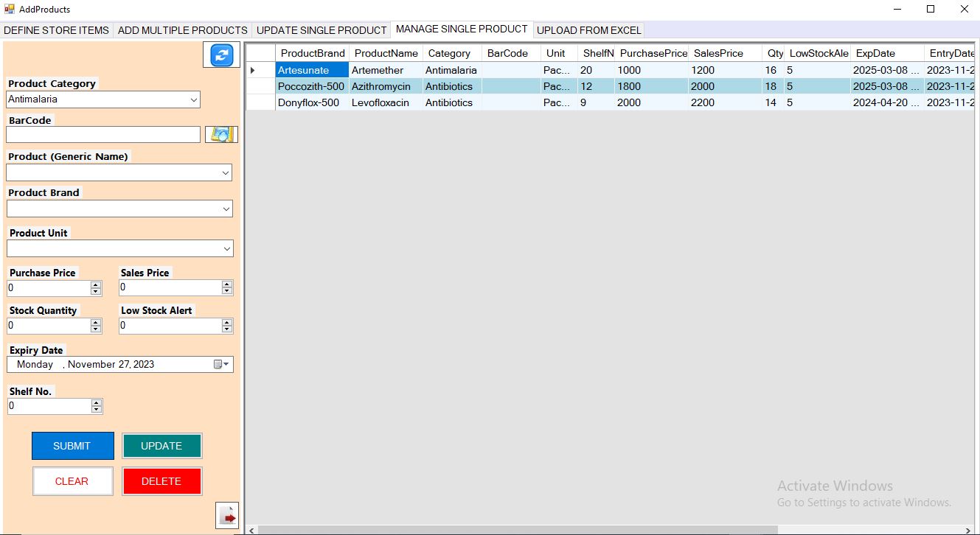
Task: Expand the Product Category dropdown
Action: [x=194, y=99]
